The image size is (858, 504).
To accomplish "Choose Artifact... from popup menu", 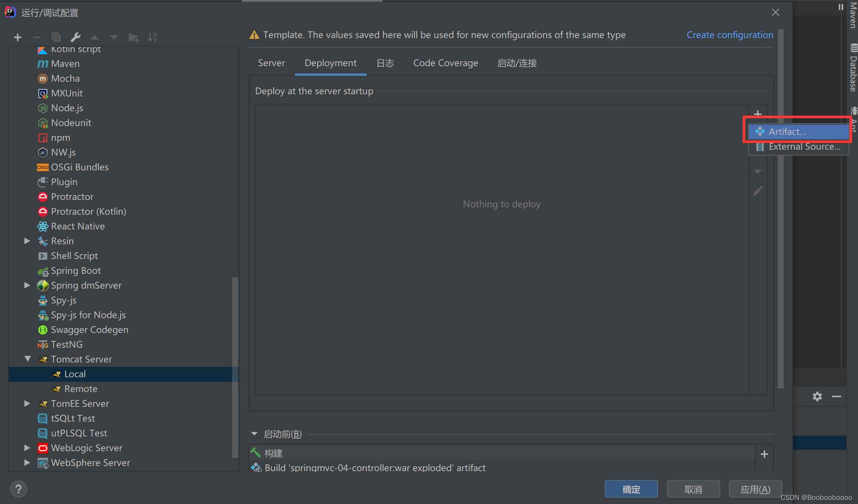I will point(798,132).
